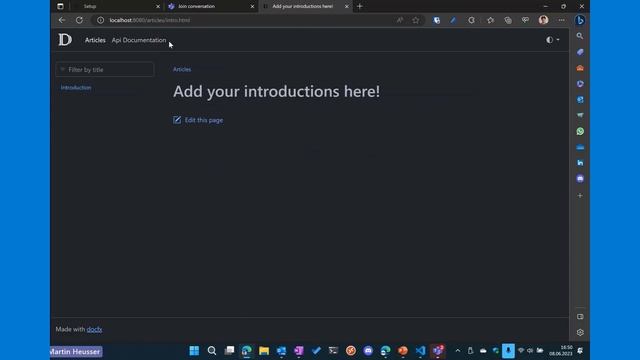Open the WhatsApp sidebar icon

click(580, 131)
